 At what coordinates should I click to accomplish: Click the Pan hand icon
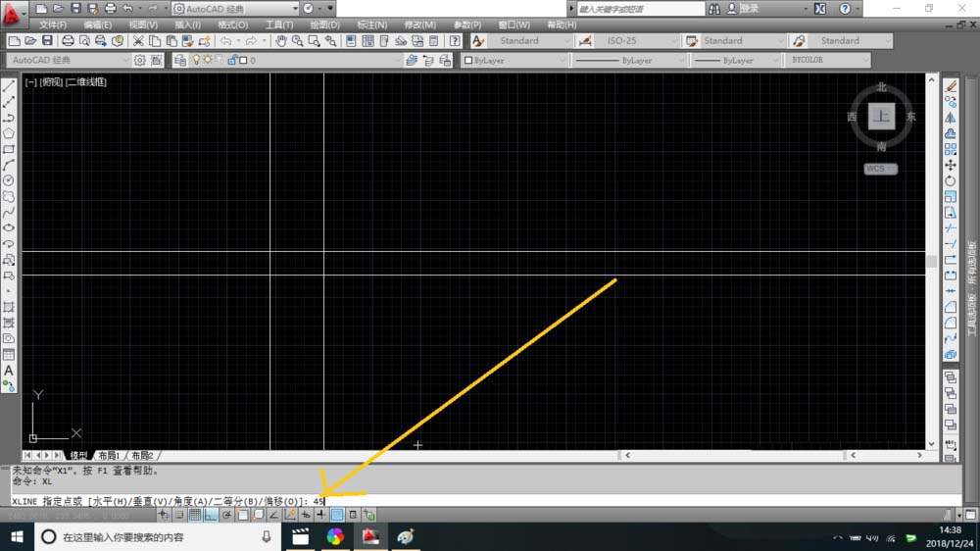tap(281, 41)
